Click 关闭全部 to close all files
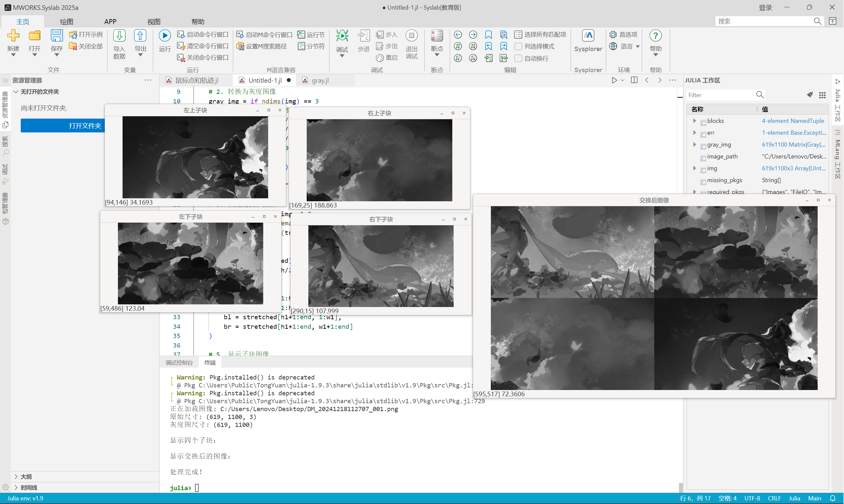 click(86, 46)
